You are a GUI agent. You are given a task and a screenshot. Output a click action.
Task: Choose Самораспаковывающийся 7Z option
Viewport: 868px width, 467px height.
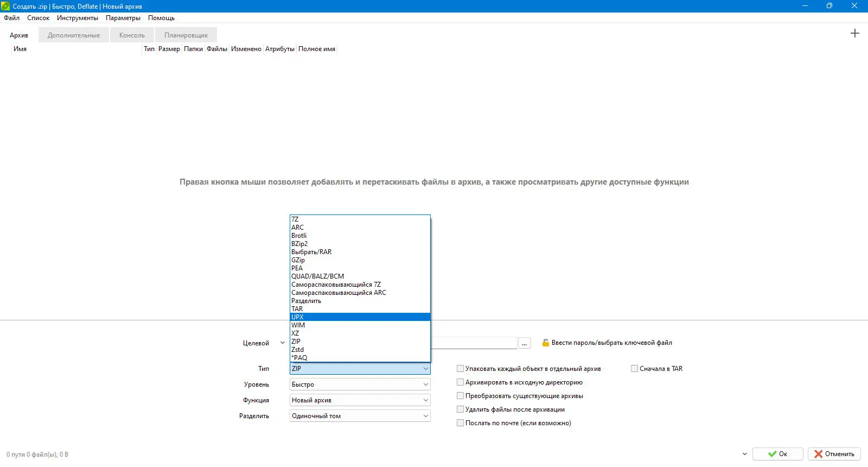pyautogui.click(x=360, y=285)
